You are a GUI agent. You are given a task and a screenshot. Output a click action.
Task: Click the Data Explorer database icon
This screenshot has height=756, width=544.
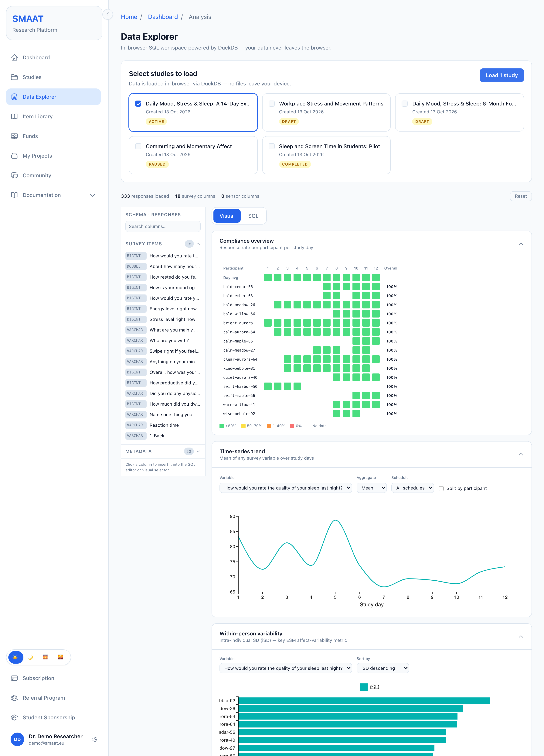(14, 97)
